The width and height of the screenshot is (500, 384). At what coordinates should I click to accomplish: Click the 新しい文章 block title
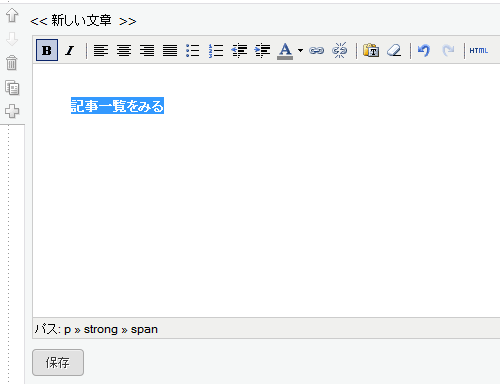point(81,21)
